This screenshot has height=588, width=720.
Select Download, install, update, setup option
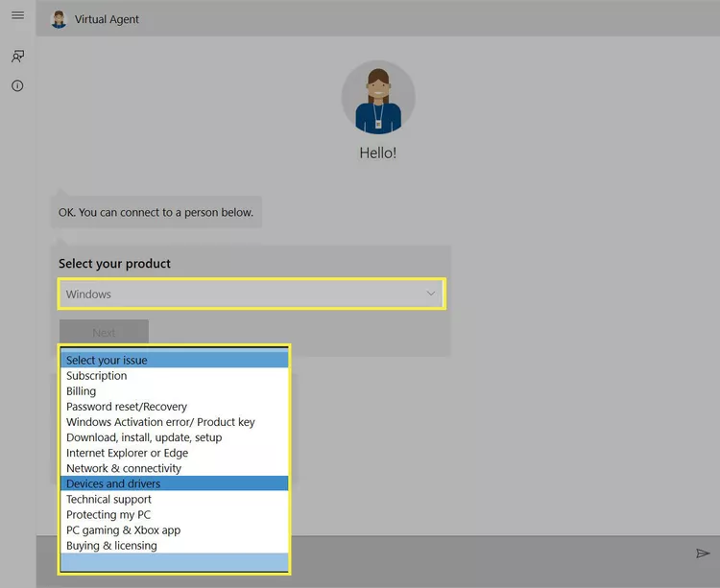175,437
